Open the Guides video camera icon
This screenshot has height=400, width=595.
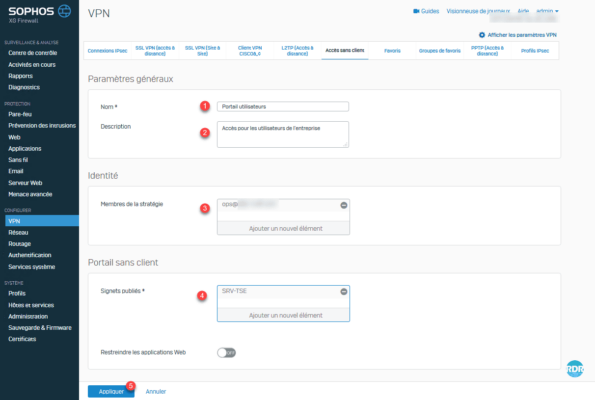416,11
